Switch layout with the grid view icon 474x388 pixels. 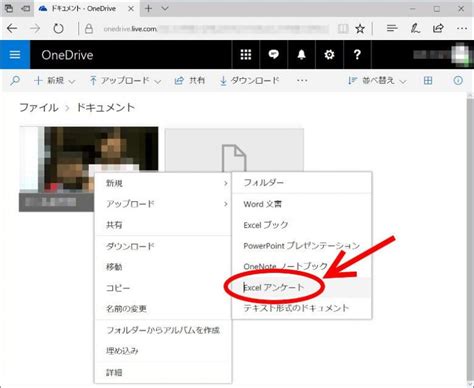428,81
